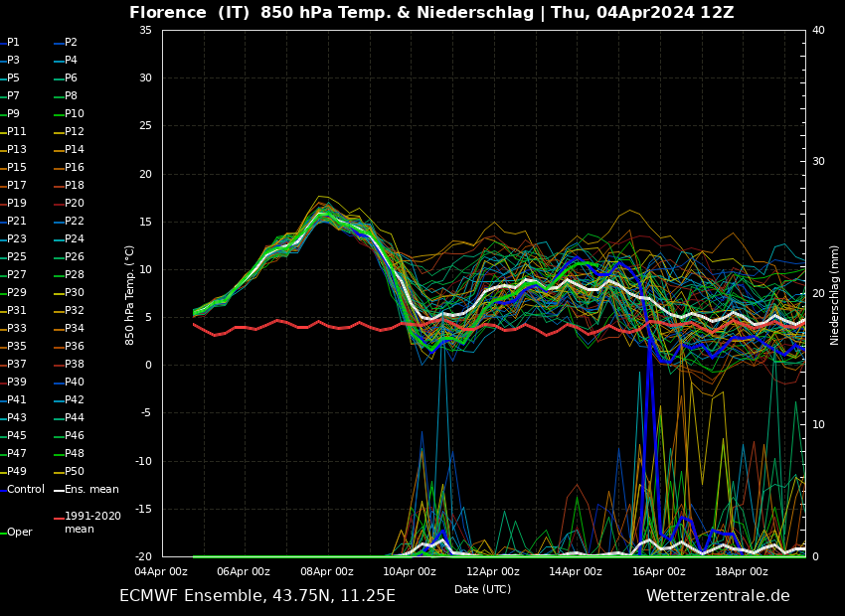Image resolution: width=845 pixels, height=616 pixels.
Task: Click the 40 precipitation axis value
Action: click(818, 30)
